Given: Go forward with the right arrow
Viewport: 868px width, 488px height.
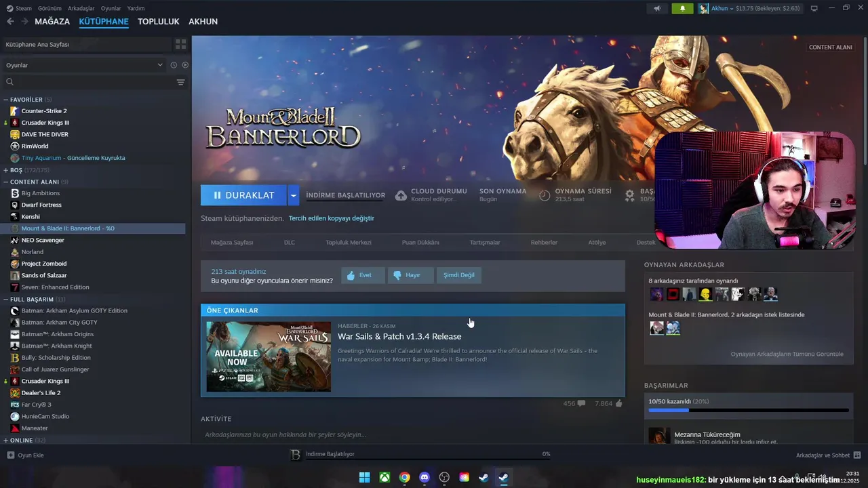Looking at the screenshot, I should tap(24, 22).
